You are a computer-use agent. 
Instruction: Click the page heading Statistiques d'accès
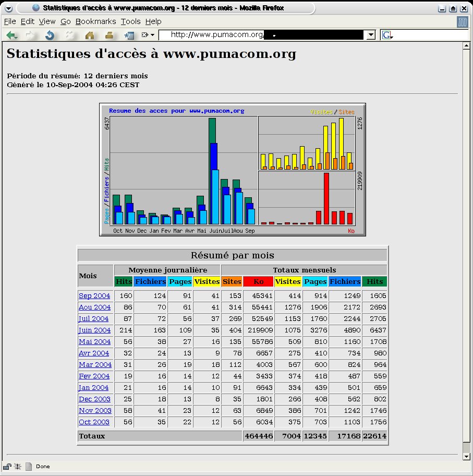[151, 54]
